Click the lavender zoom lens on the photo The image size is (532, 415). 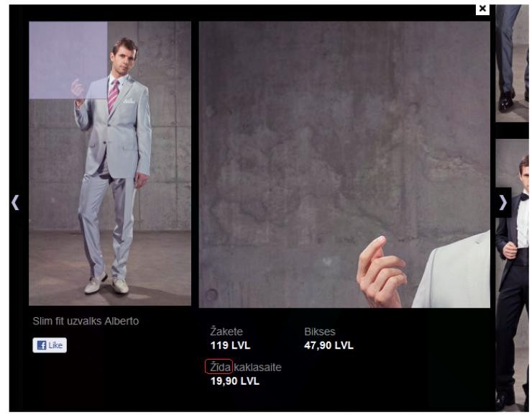pyautogui.click(x=68, y=60)
